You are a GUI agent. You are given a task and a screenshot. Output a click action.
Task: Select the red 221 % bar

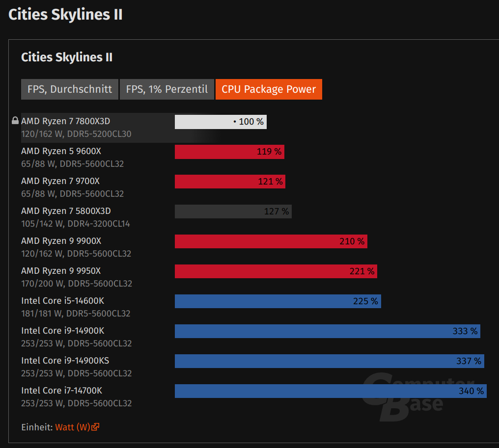coord(276,271)
